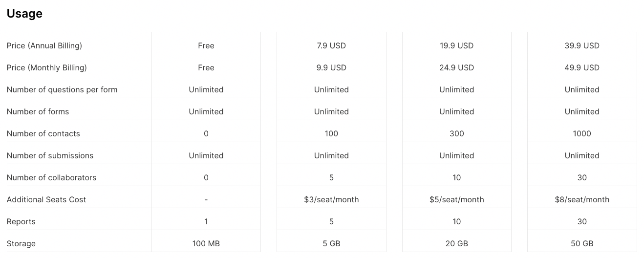
Task: Select the 1000 contacts value
Action: (581, 133)
